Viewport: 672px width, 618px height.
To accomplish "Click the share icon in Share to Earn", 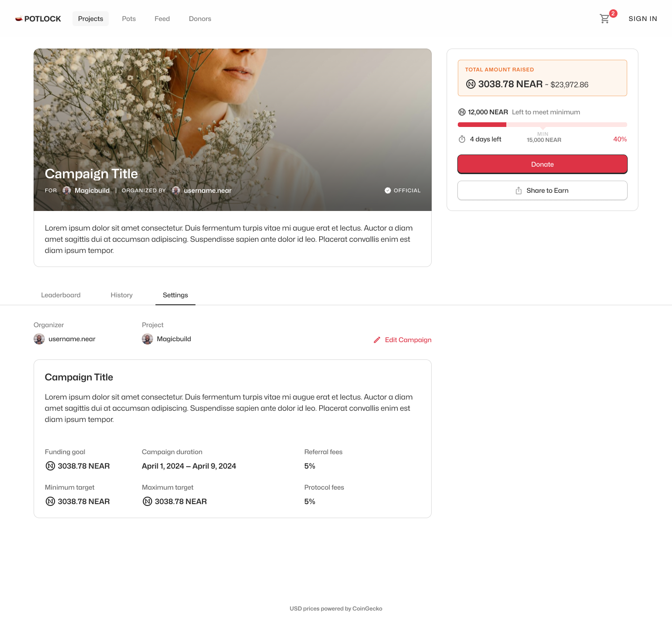I will point(518,190).
